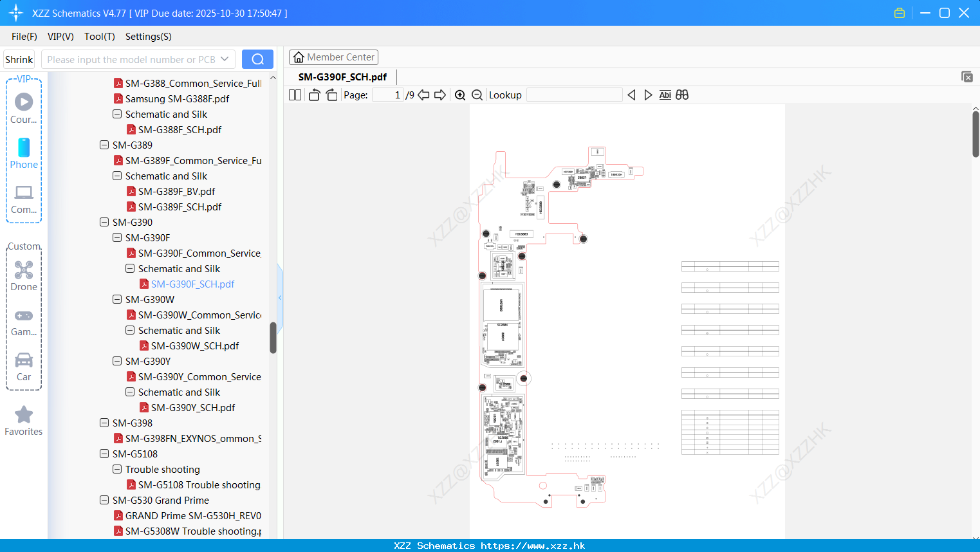Select the Computer category icon
The image size is (980, 552).
24,192
